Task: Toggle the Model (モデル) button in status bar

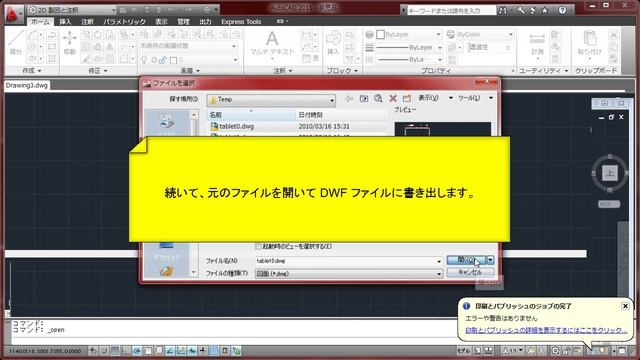Action: pos(464,351)
